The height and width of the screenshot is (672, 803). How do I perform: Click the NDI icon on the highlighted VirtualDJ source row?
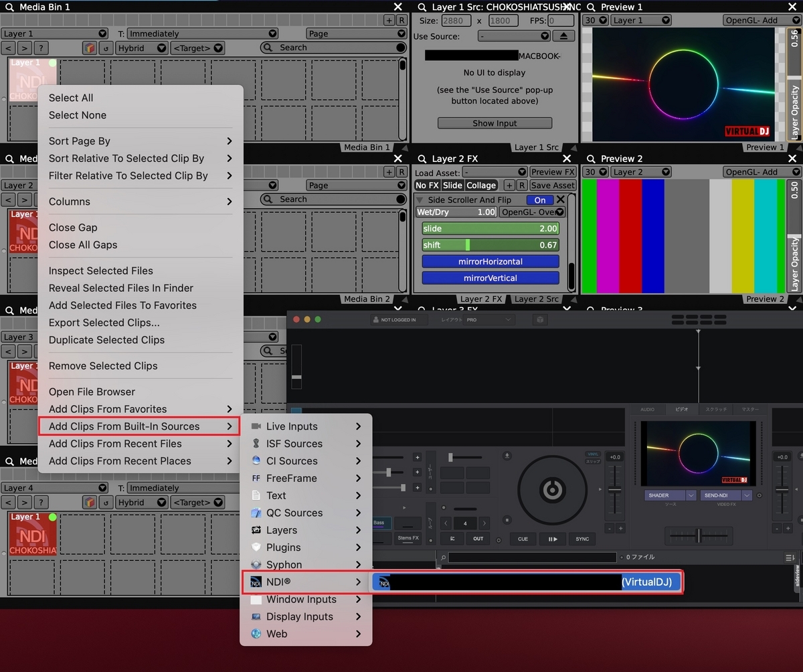pyautogui.click(x=383, y=582)
